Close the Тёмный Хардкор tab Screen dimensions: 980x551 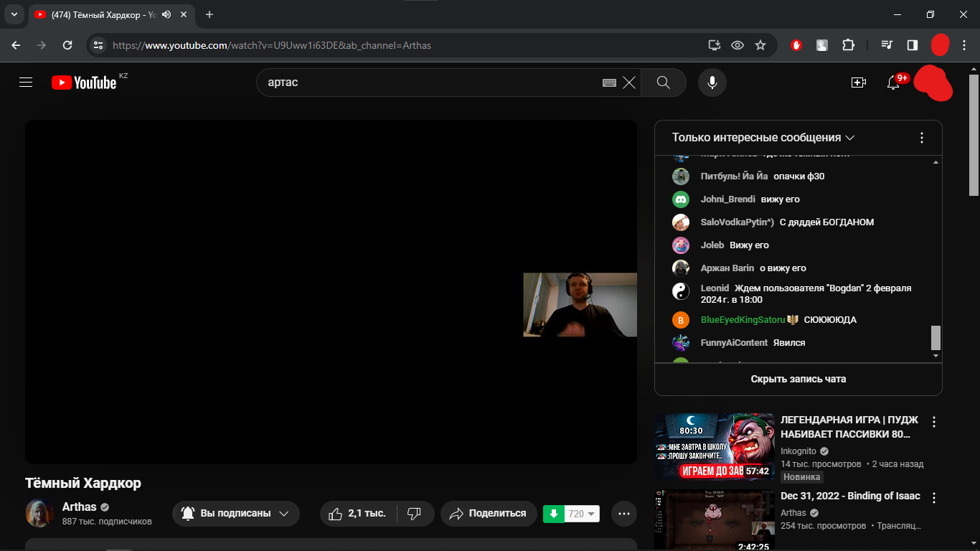point(182,14)
